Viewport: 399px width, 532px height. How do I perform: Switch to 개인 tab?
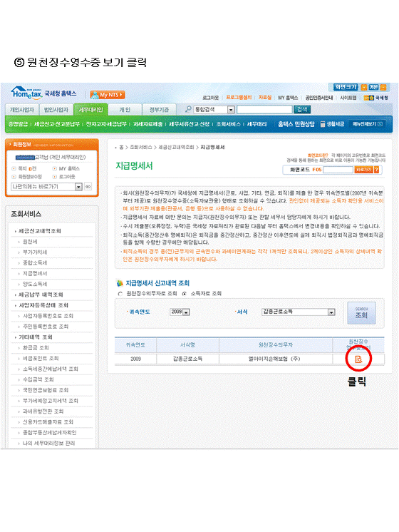pos(125,110)
